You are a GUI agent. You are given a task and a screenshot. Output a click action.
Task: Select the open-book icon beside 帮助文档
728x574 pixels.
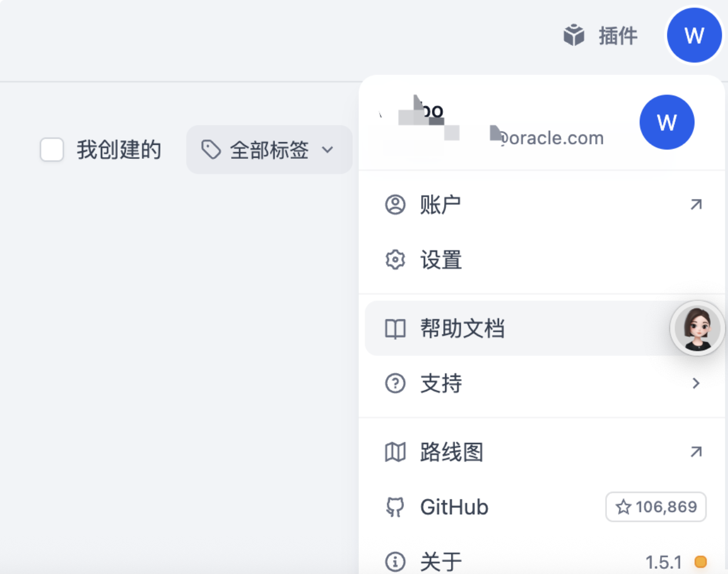pyautogui.click(x=395, y=328)
